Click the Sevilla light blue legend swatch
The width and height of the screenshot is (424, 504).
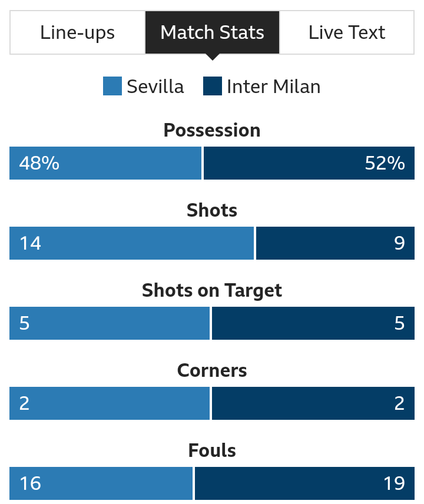click(112, 86)
